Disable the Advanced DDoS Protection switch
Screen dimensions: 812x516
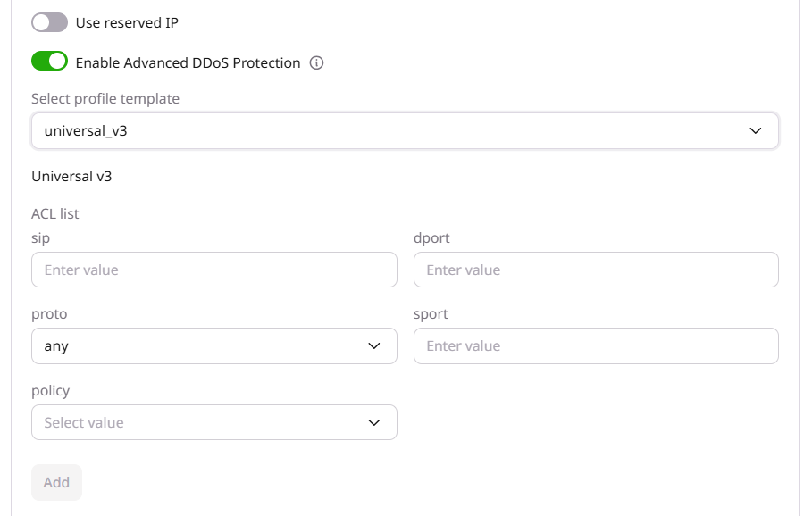tap(49, 61)
